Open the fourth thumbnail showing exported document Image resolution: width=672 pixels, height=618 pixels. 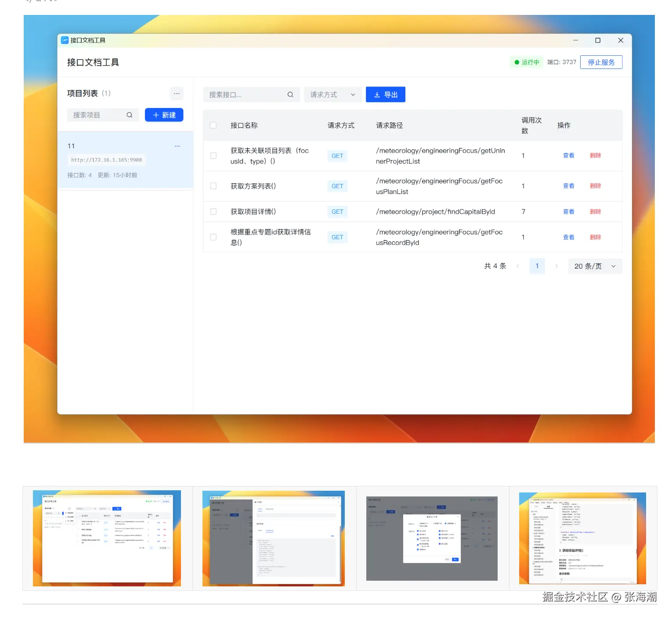pyautogui.click(x=582, y=538)
